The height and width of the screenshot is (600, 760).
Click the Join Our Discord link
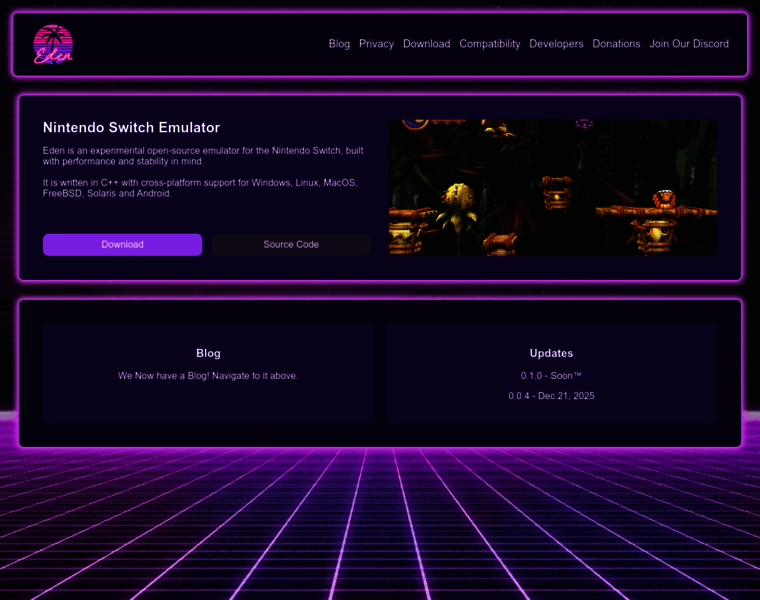pos(688,44)
